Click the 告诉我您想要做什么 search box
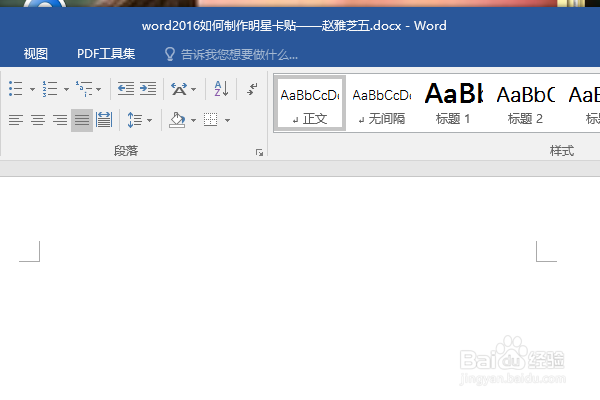Image resolution: width=600 pixels, height=400 pixels. [239, 55]
